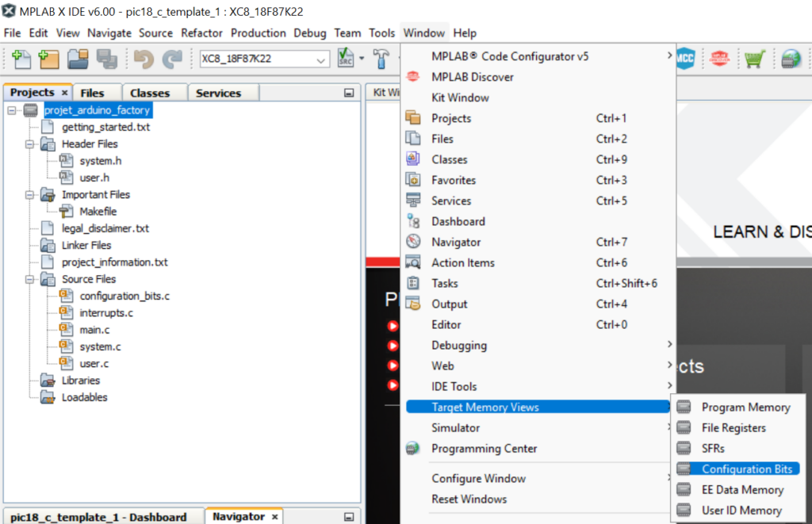
Task: Switch to the Files tab
Action: [92, 93]
